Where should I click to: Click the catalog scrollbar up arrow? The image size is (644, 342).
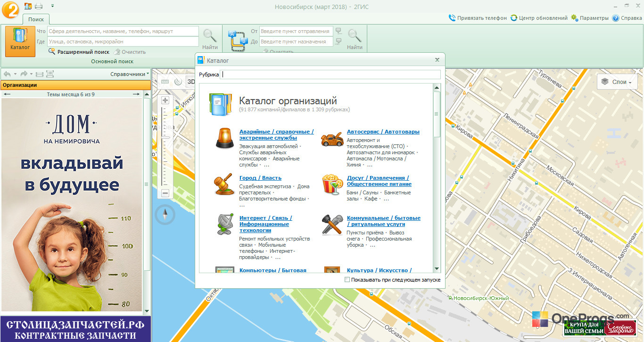click(x=437, y=87)
